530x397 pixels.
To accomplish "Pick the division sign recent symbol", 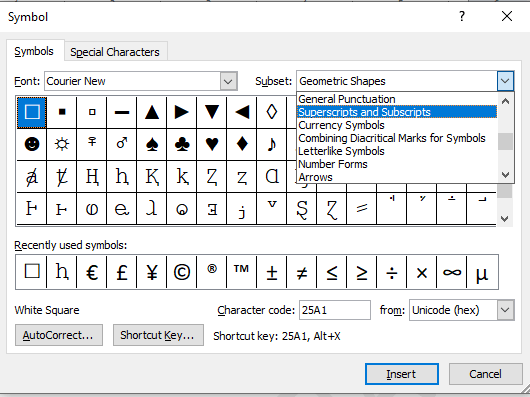I will [x=392, y=272].
